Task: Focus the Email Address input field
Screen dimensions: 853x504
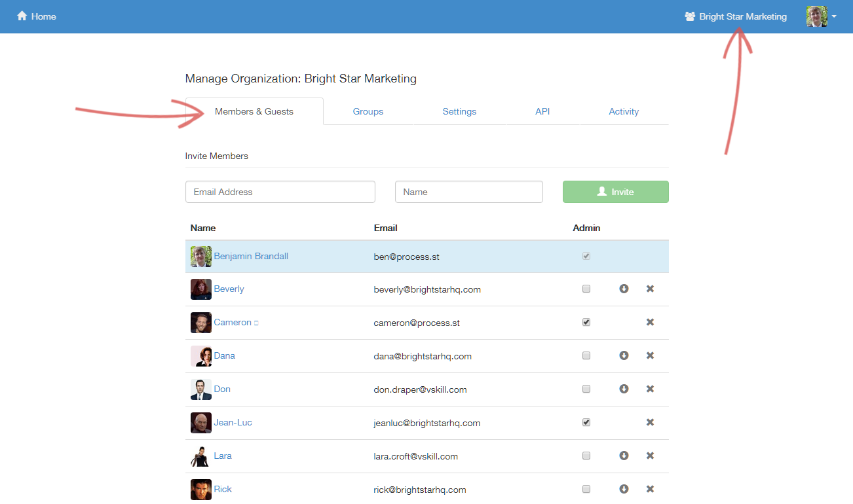Action: tap(280, 192)
